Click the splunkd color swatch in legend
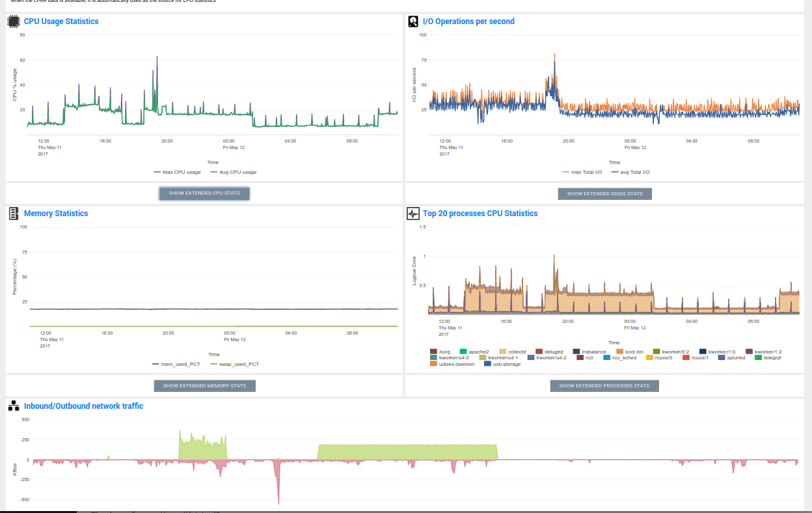Screen dimensions: 812x513 [722, 357]
